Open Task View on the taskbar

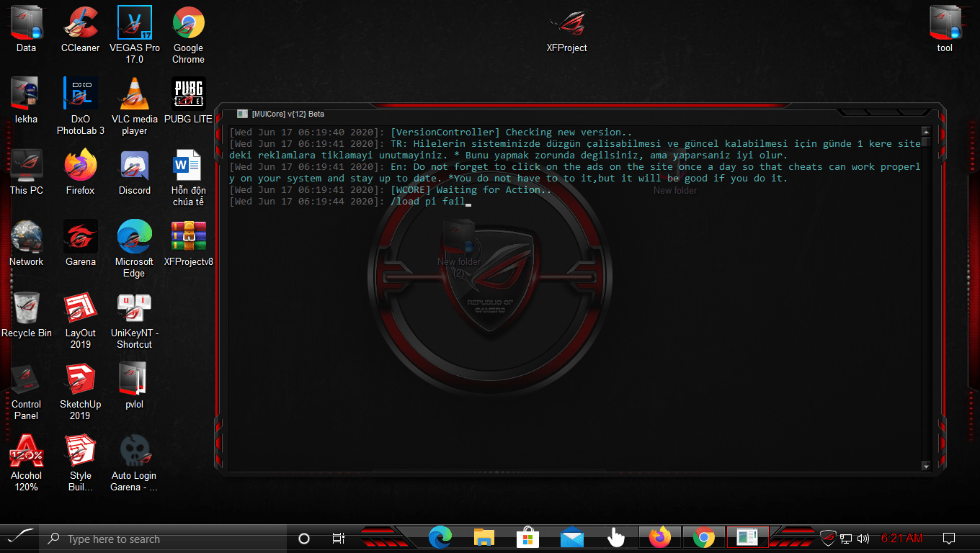pos(338,539)
